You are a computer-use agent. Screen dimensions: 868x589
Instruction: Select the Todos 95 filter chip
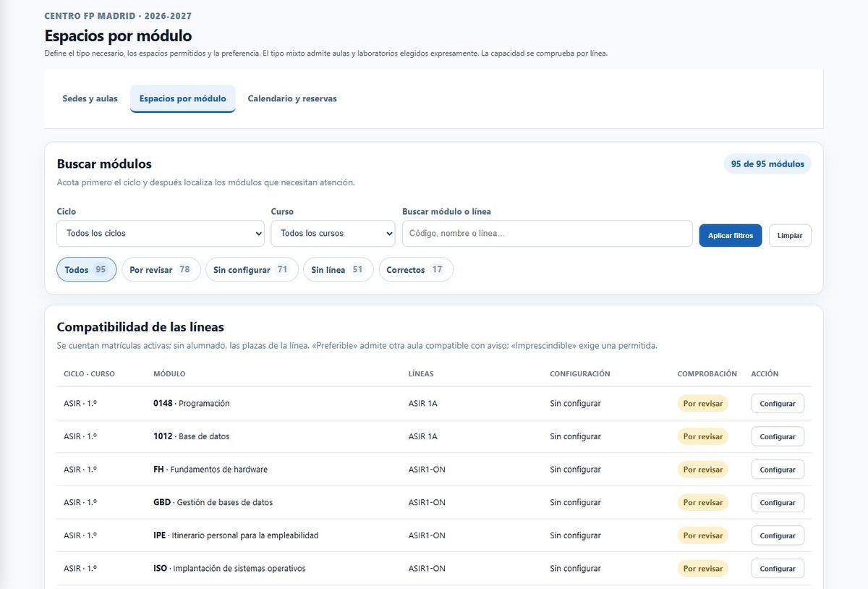tap(86, 270)
